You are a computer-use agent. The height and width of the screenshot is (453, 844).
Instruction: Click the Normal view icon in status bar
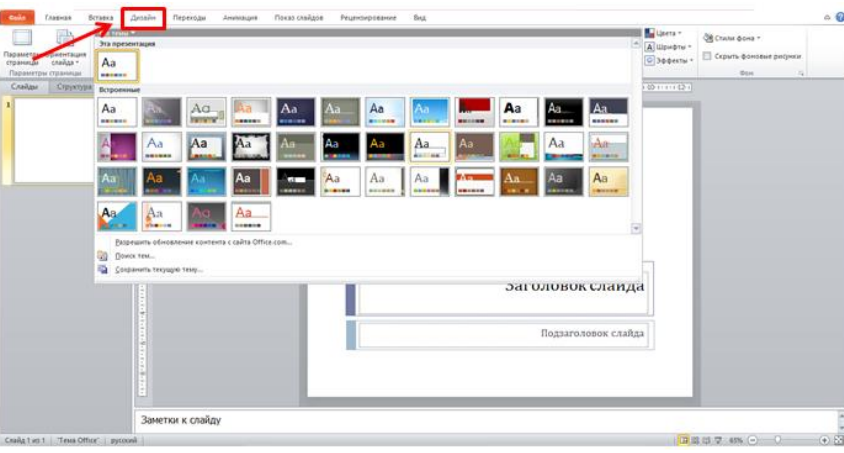[x=684, y=440]
